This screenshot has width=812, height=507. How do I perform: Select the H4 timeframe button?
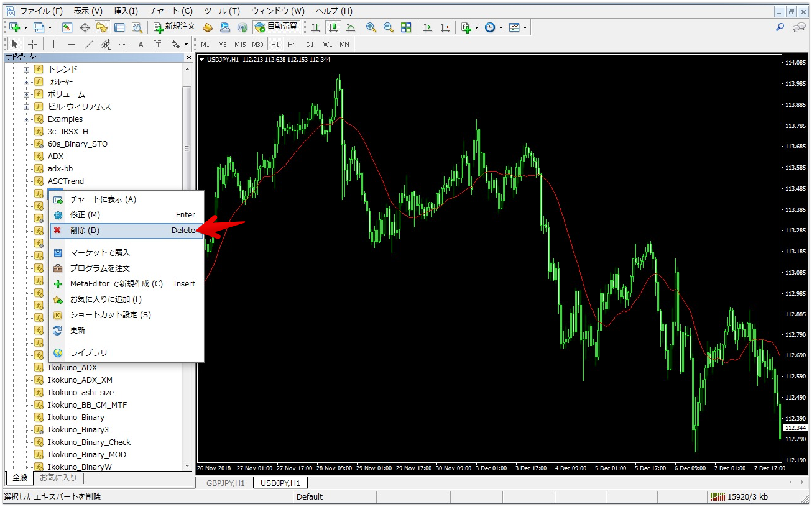point(292,44)
